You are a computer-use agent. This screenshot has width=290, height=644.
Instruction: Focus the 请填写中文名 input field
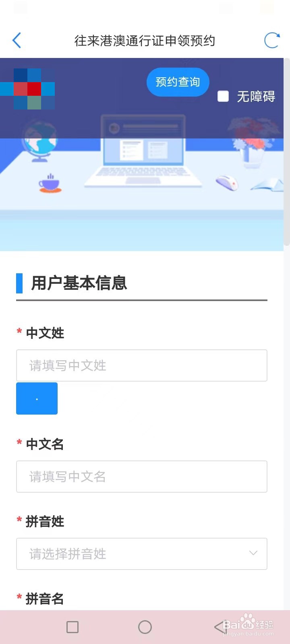click(x=142, y=477)
